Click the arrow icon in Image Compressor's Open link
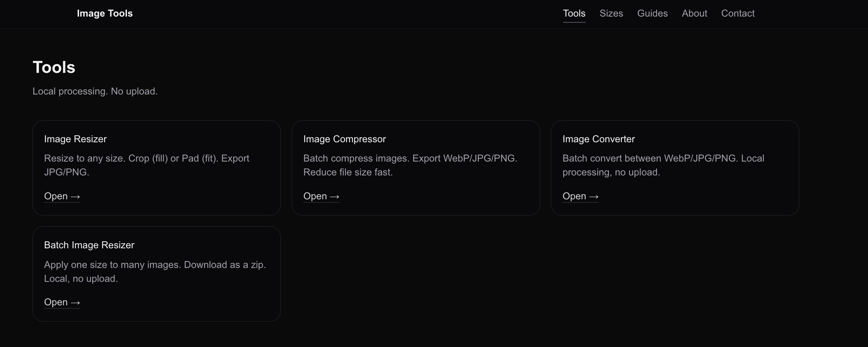 click(x=335, y=196)
